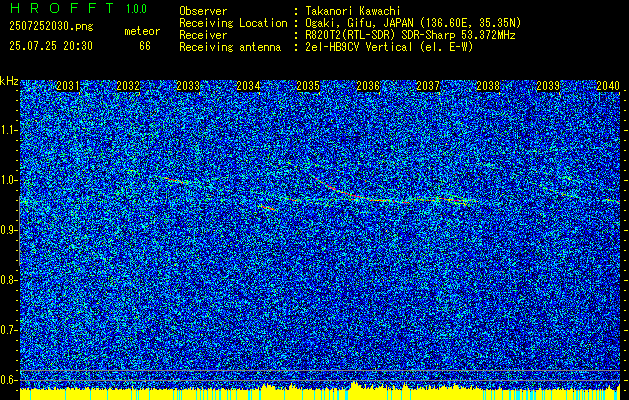Click the 1.1 kHz axis label
The width and height of the screenshot is (629, 400).
tap(9, 130)
